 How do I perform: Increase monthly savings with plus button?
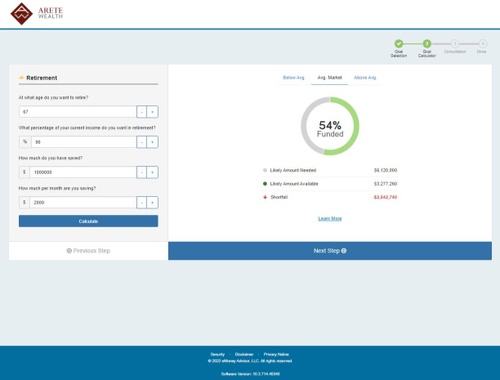(x=153, y=202)
